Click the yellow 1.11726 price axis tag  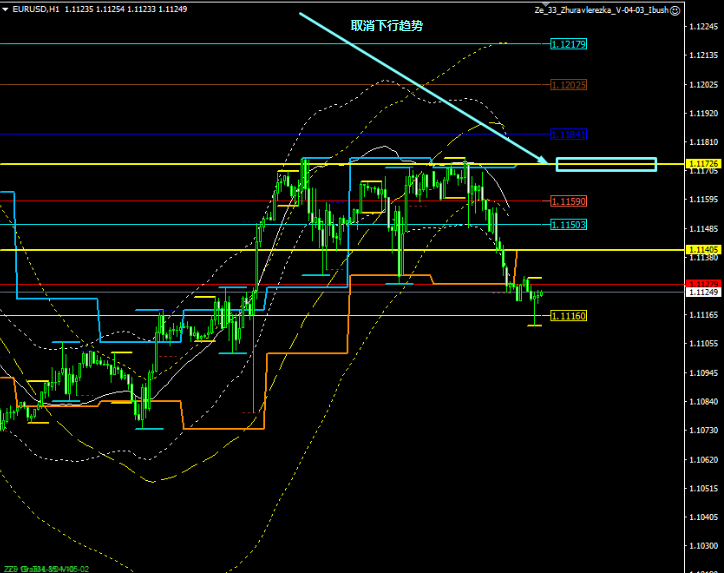click(703, 163)
